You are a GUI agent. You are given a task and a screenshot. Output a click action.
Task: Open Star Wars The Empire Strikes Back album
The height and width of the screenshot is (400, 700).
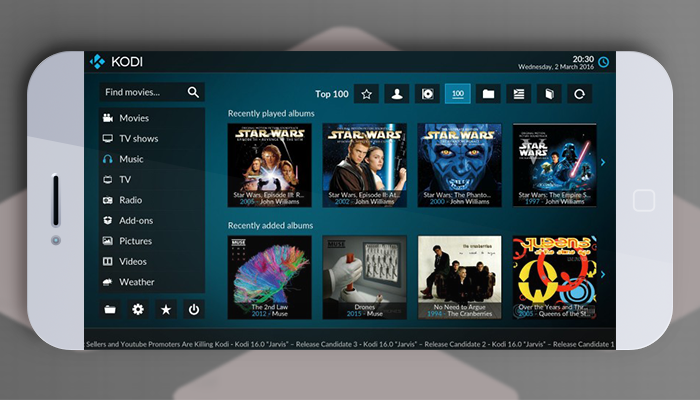(554, 165)
